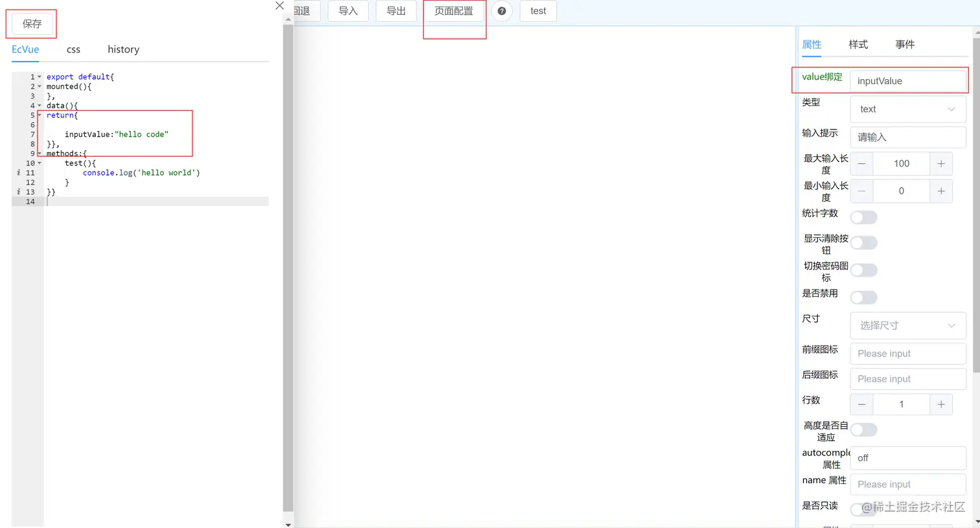Switch to the 样式 style tab
The height and width of the screenshot is (528, 980).
858,44
